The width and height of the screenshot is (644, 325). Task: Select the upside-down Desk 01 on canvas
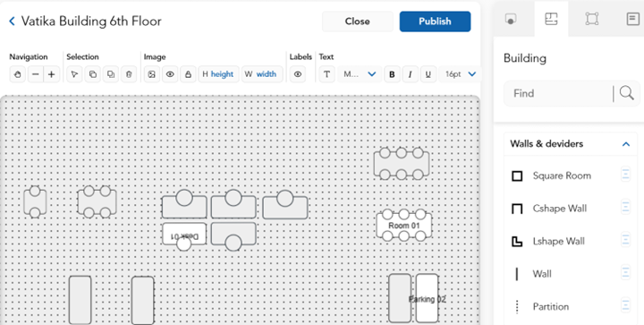(x=184, y=235)
